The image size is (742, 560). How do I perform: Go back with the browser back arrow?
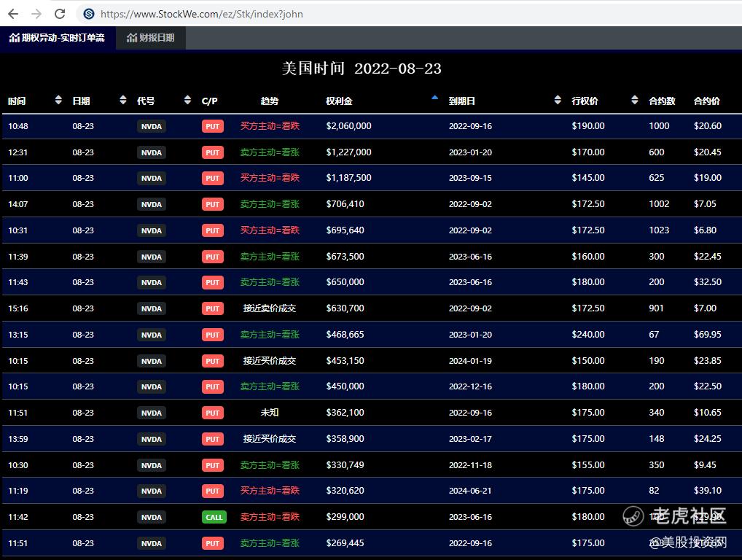(x=13, y=14)
